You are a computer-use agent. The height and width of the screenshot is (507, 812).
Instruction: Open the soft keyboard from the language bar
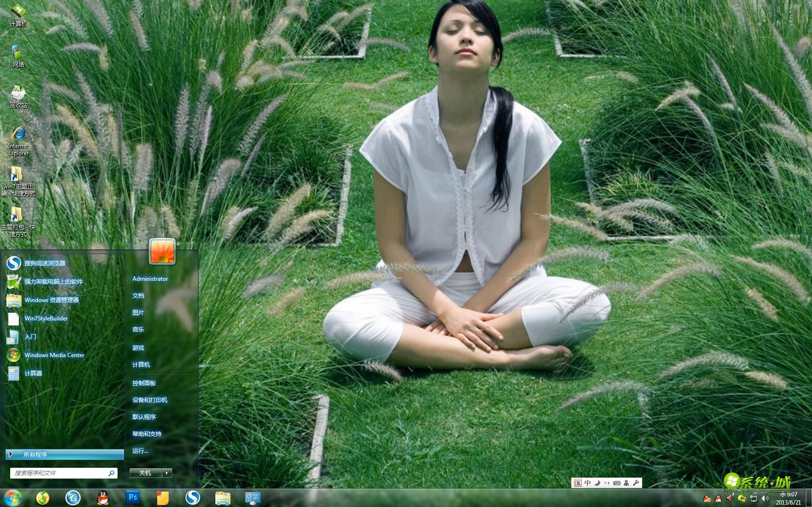click(617, 483)
